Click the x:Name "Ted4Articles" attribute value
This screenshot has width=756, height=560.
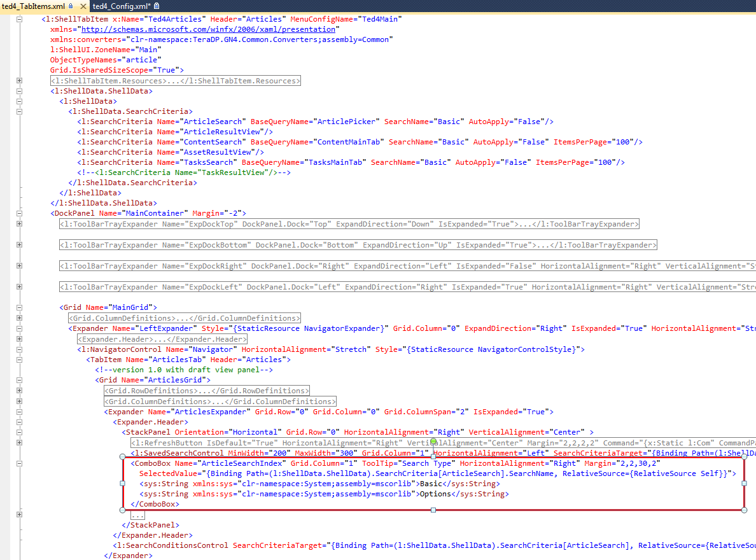175,19
